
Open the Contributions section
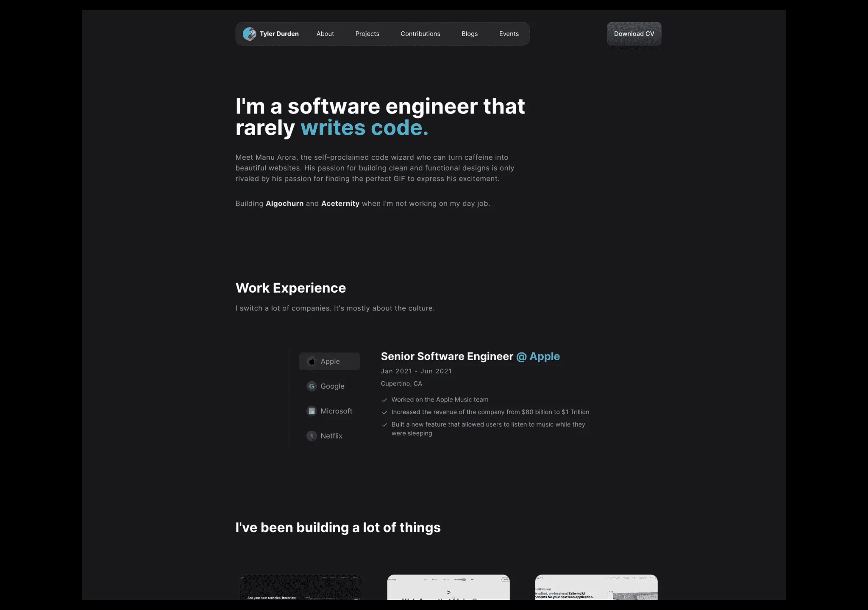point(420,33)
